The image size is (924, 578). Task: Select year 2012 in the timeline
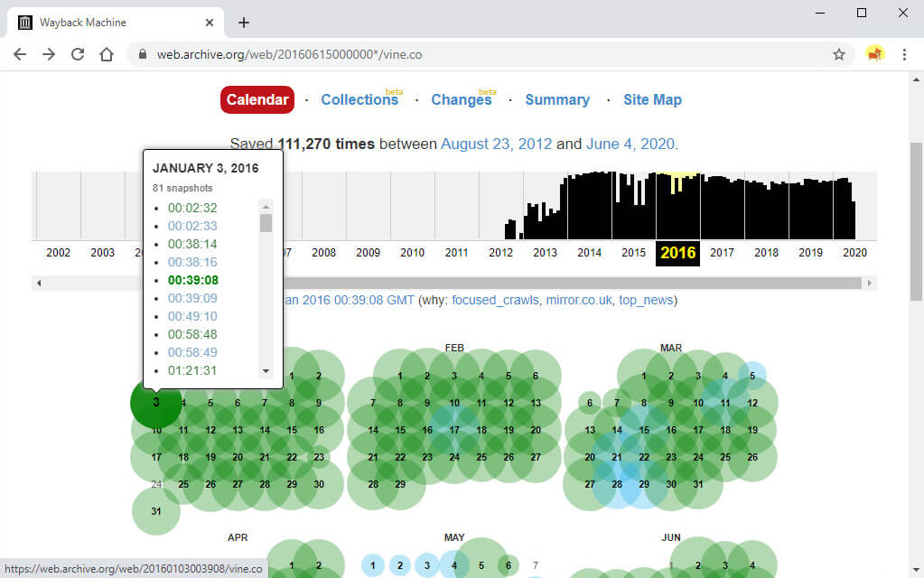(501, 253)
